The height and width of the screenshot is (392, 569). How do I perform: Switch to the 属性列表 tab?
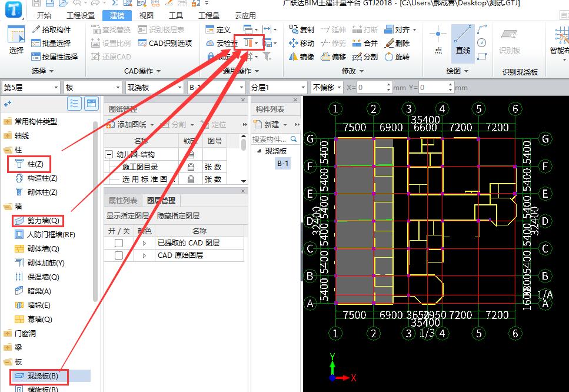click(122, 200)
